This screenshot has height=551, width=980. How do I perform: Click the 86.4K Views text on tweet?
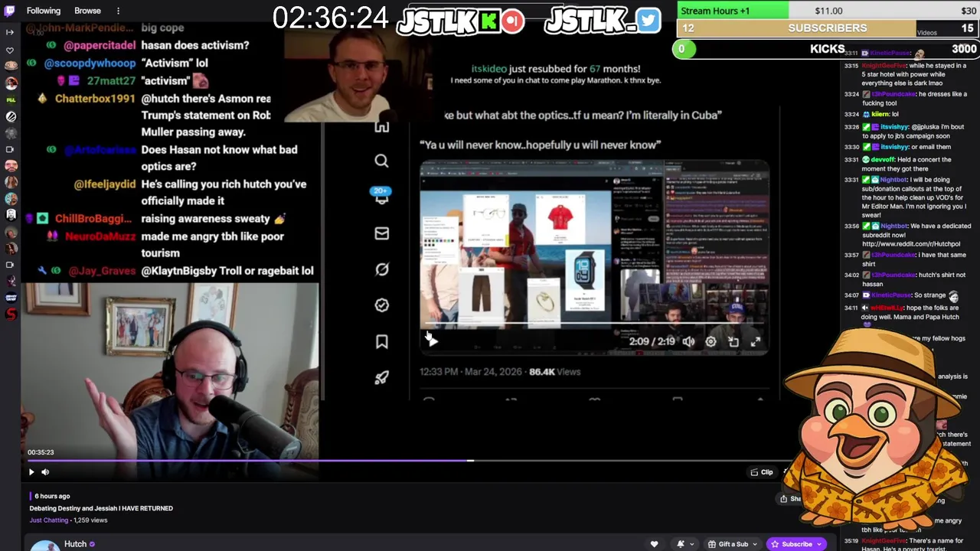(555, 372)
